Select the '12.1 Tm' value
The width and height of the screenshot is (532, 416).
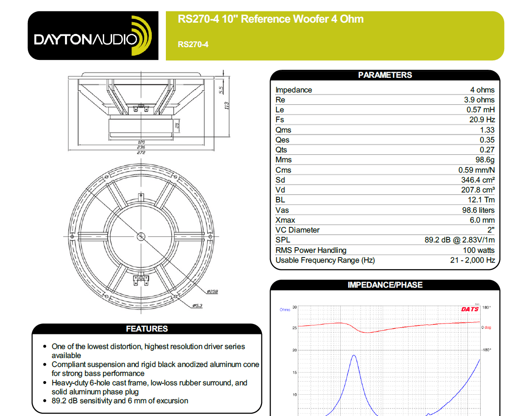pyautogui.click(x=481, y=200)
